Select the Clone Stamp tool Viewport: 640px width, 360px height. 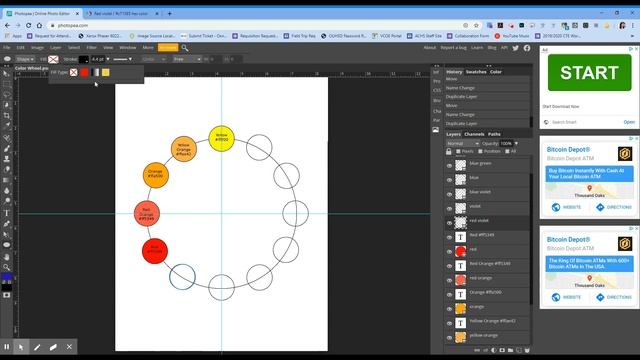(x=6, y=159)
